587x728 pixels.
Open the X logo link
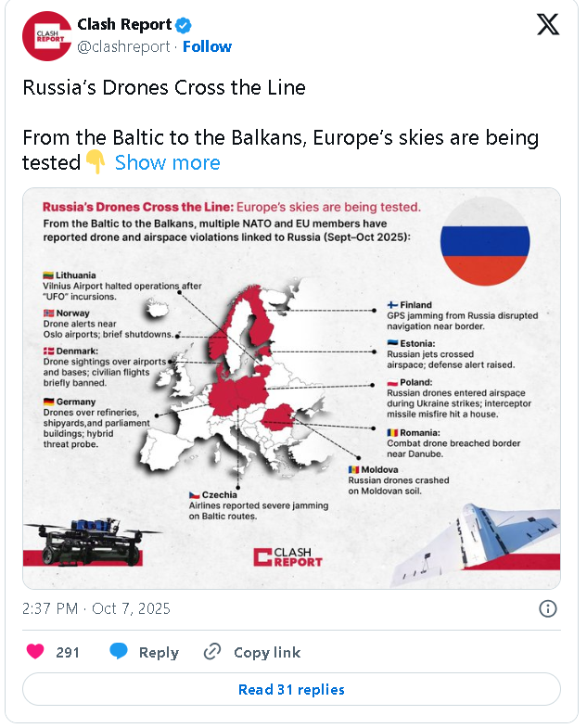pos(548,25)
